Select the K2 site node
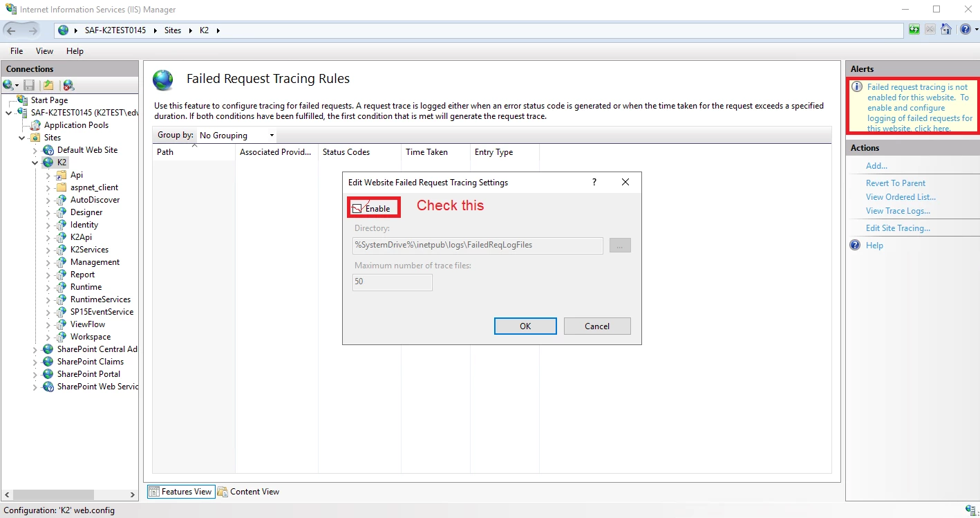 62,163
